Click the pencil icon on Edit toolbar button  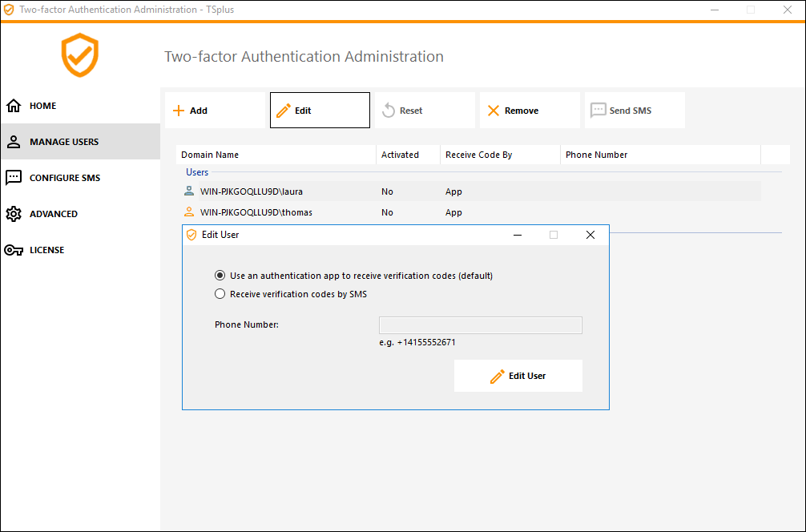click(x=284, y=111)
